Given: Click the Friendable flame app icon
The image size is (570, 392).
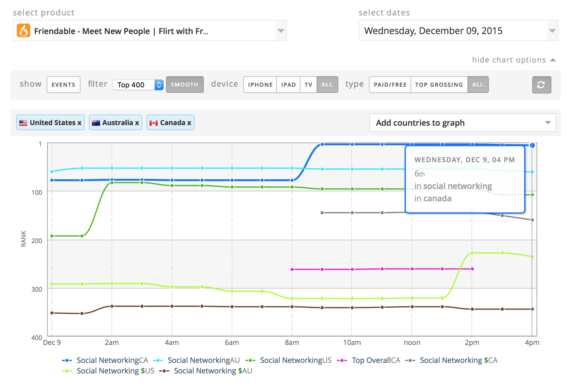Looking at the screenshot, I should pos(24,31).
